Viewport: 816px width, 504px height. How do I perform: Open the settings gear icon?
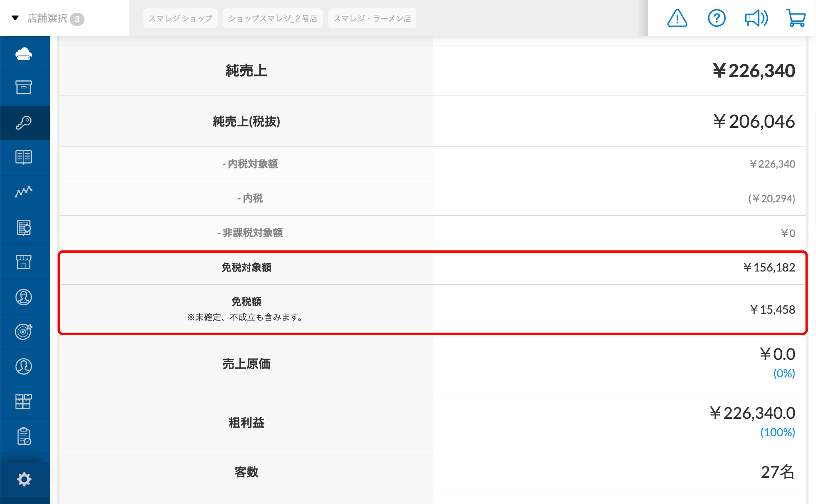pyautogui.click(x=24, y=479)
